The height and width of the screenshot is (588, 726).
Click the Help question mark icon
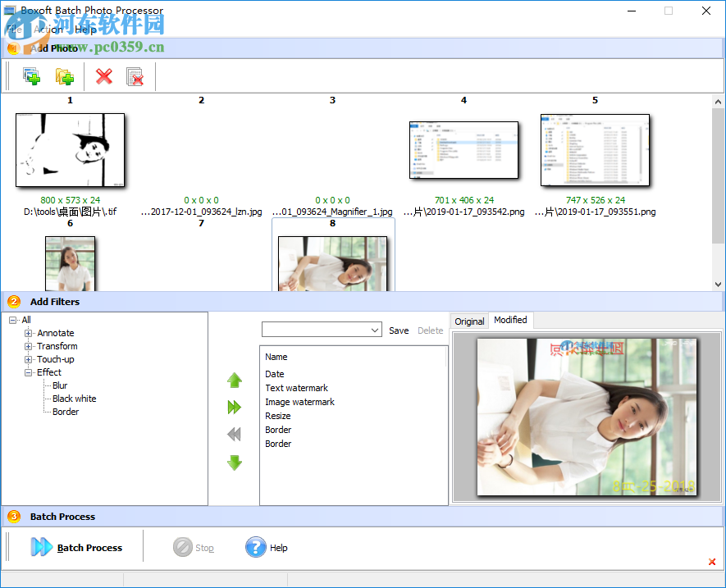257,547
